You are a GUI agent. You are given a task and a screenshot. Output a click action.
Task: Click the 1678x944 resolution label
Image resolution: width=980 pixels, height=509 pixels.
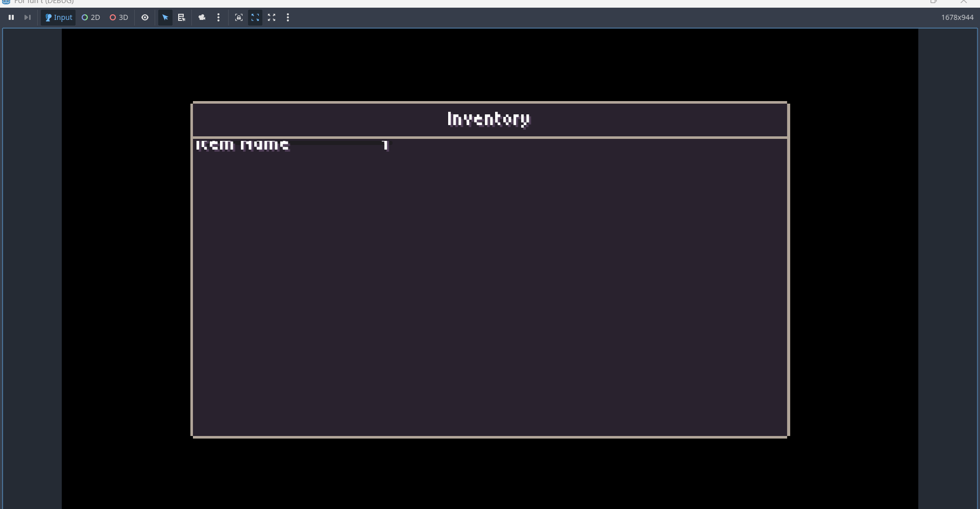click(x=957, y=17)
